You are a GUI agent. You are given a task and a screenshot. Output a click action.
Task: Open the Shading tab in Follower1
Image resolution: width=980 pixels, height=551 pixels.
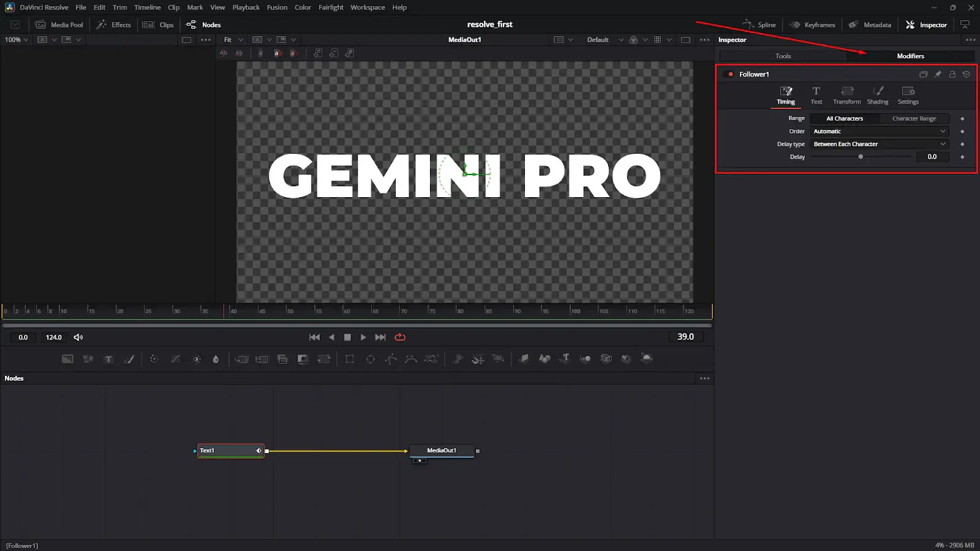877,96
